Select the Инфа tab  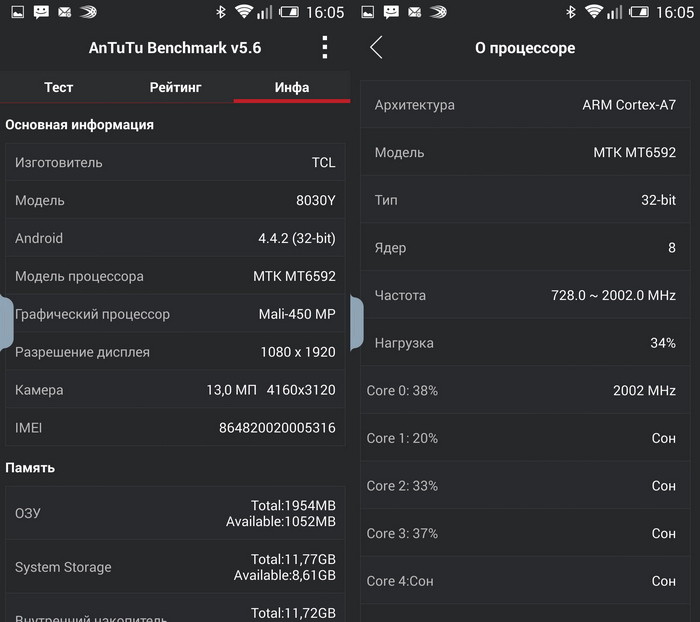pyautogui.click(x=292, y=87)
